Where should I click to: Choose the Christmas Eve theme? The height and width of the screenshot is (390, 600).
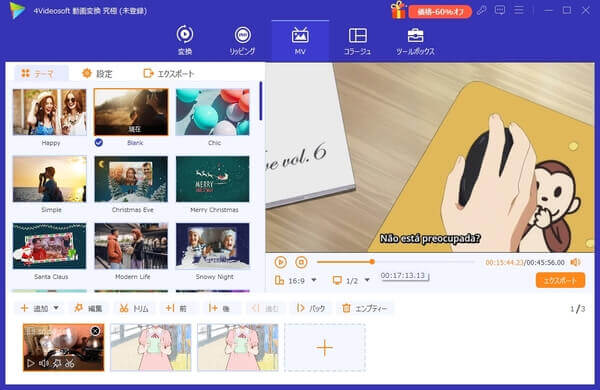tap(131, 179)
